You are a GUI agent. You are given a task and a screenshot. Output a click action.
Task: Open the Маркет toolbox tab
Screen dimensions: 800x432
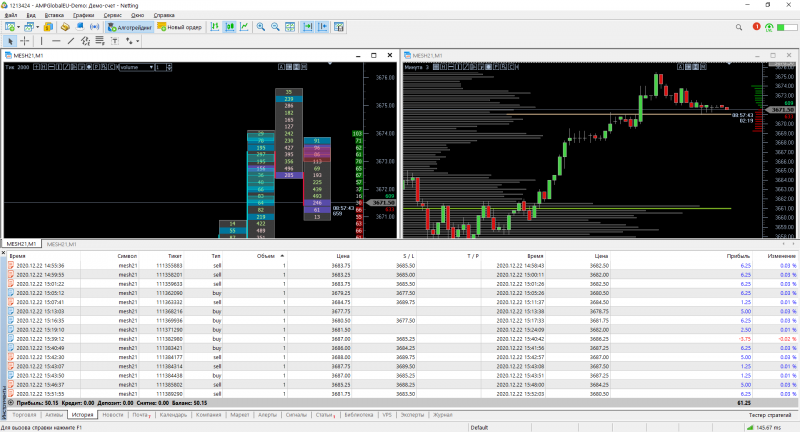(x=240, y=415)
